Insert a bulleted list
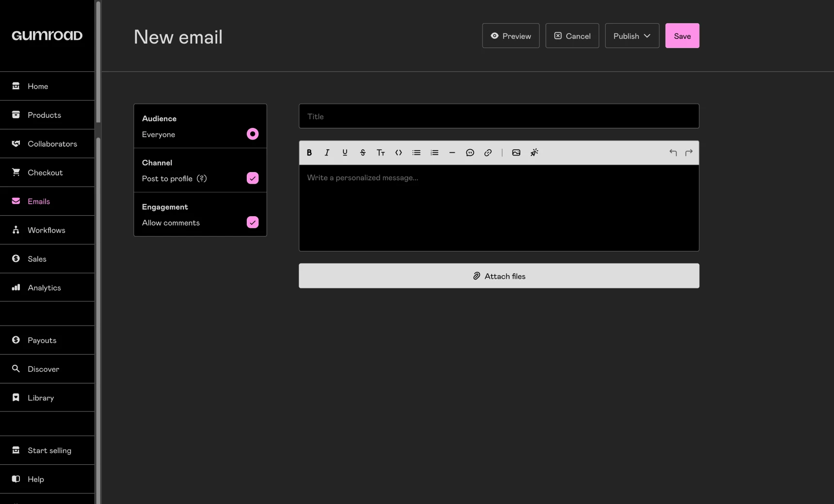 417,153
